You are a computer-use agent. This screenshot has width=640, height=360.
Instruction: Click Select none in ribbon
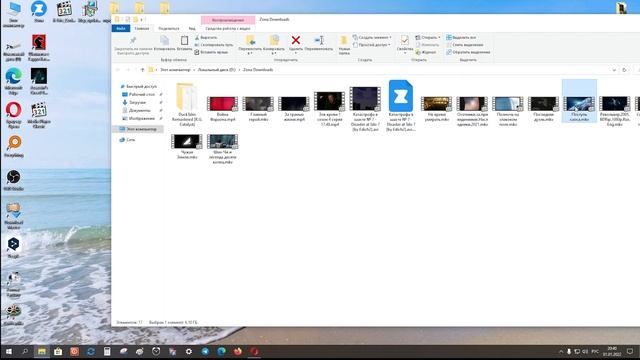(464, 45)
